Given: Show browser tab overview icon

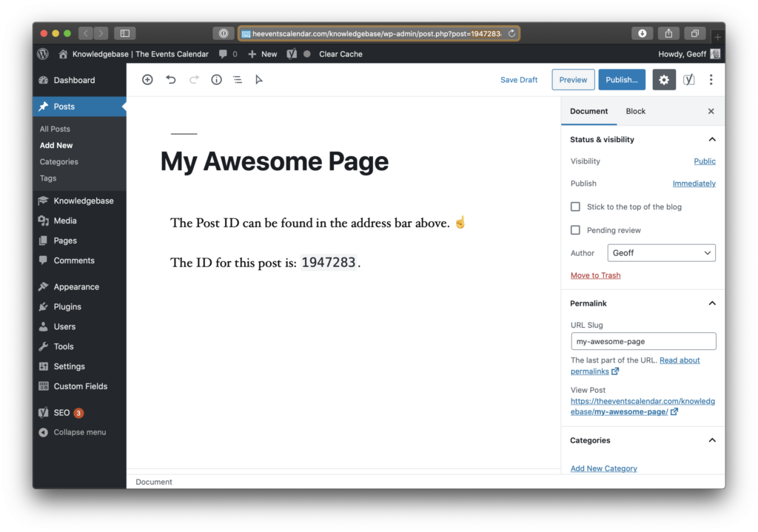Looking at the screenshot, I should click(x=694, y=33).
